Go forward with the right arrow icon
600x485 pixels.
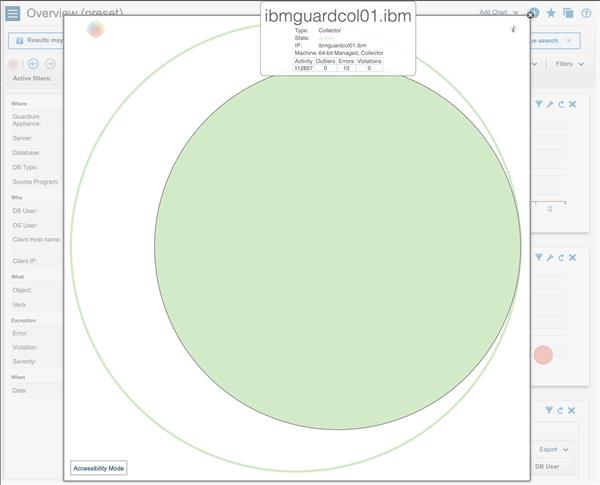point(50,64)
